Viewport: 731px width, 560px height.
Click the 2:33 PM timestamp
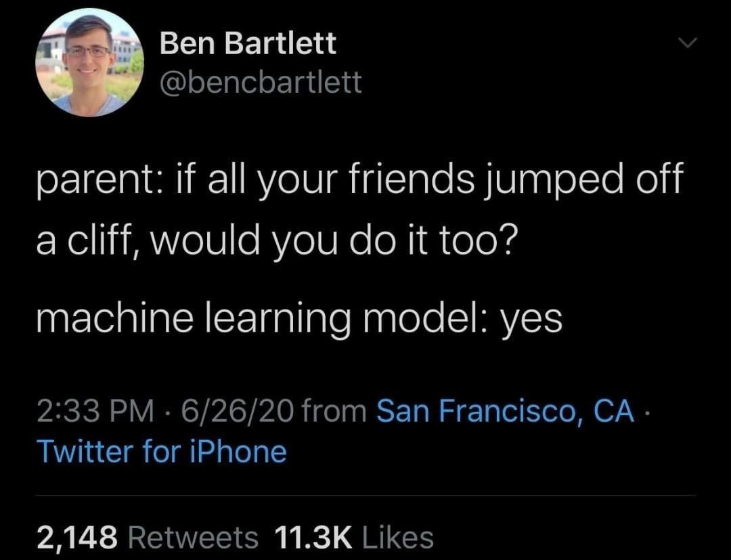click(x=95, y=411)
